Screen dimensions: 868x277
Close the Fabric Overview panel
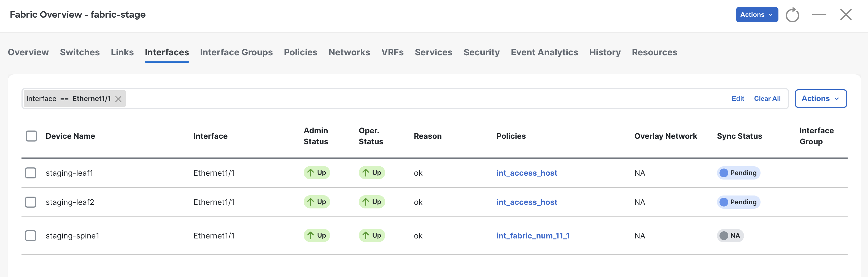click(x=846, y=15)
